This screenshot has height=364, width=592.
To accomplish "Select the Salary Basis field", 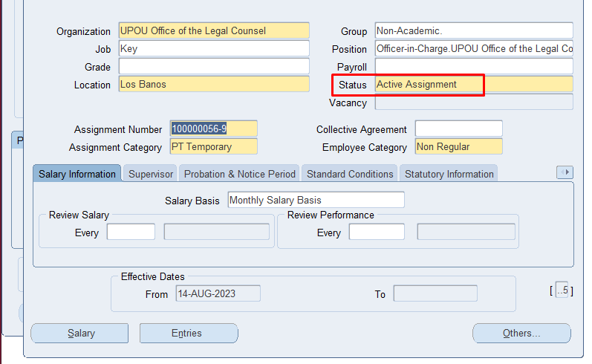I will click(316, 200).
